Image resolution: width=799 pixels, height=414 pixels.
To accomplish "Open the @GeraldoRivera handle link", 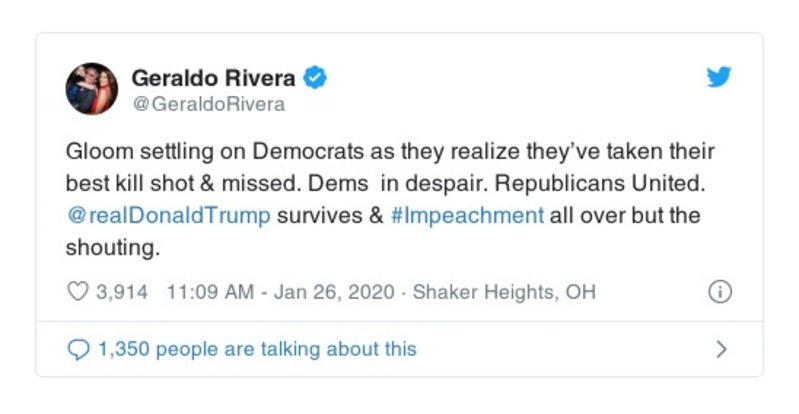I will point(208,104).
